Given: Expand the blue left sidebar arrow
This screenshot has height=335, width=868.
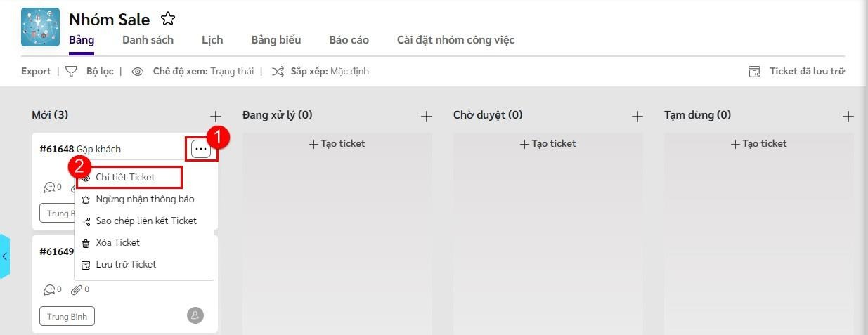Looking at the screenshot, I should 5,256.
